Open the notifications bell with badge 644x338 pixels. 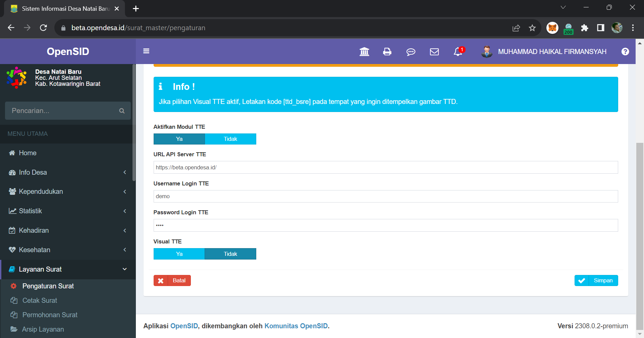pos(458,52)
